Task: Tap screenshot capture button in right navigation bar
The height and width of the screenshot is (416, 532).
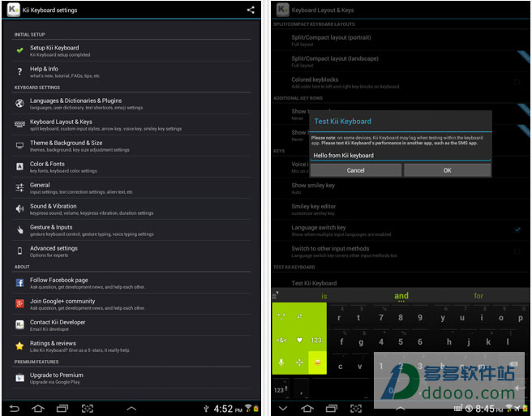Action: (356, 408)
